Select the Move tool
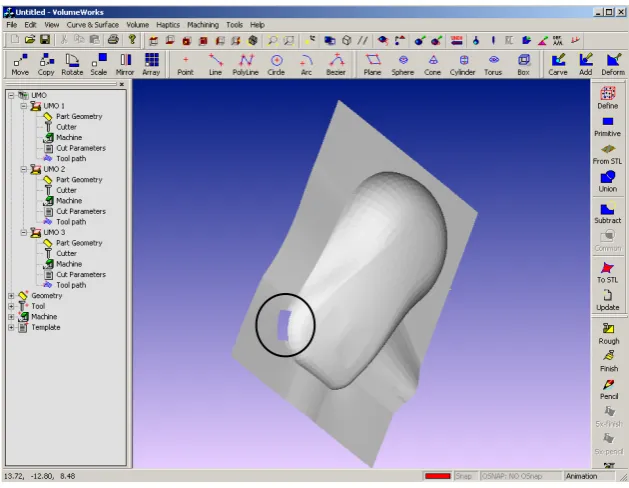Image resolution: width=629 pixels, height=488 pixels. coord(20,65)
